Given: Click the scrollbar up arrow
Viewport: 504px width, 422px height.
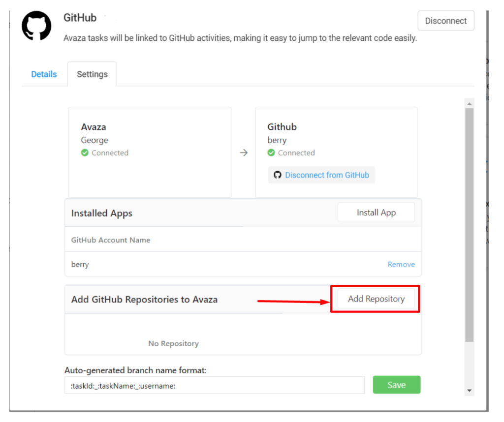Looking at the screenshot, I should click(x=469, y=103).
